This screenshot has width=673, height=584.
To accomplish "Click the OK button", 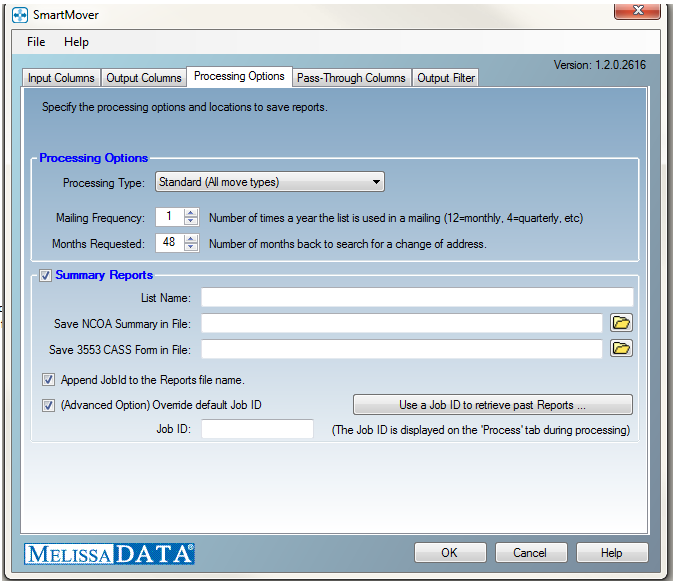I will [450, 553].
